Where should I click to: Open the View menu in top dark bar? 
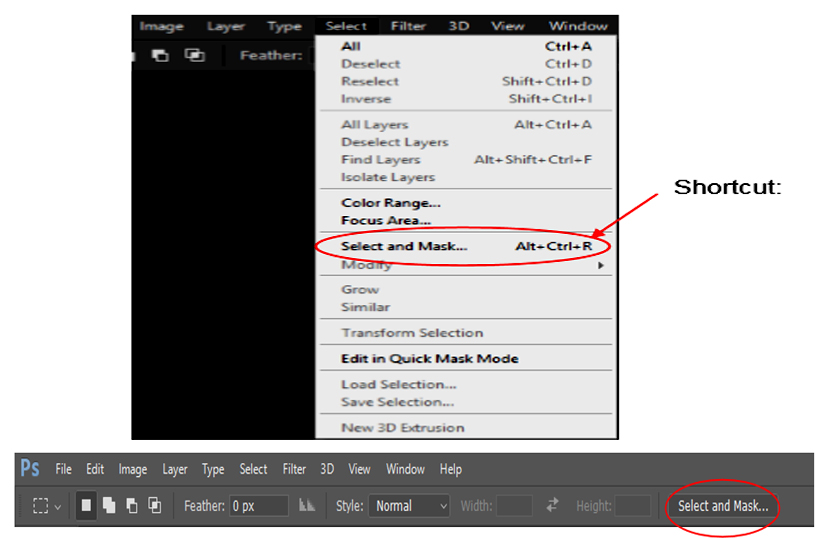(x=508, y=26)
